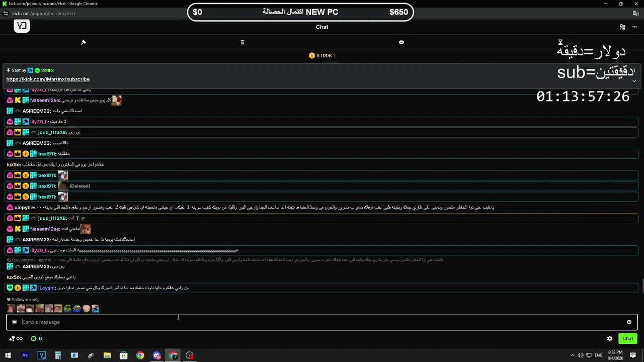Screen dimensions: 644x362
Task: Click the browser address kick.com/popout/imartinx/chat
Action: pyautogui.click(x=44, y=14)
